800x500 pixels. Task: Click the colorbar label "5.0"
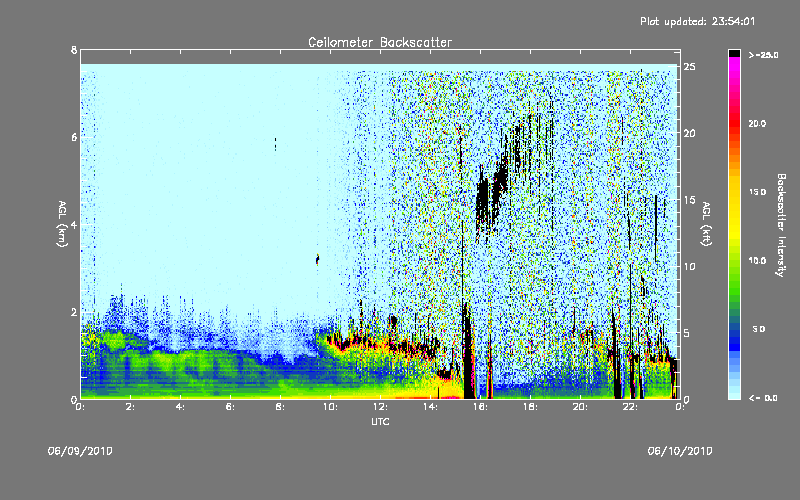coord(759,329)
